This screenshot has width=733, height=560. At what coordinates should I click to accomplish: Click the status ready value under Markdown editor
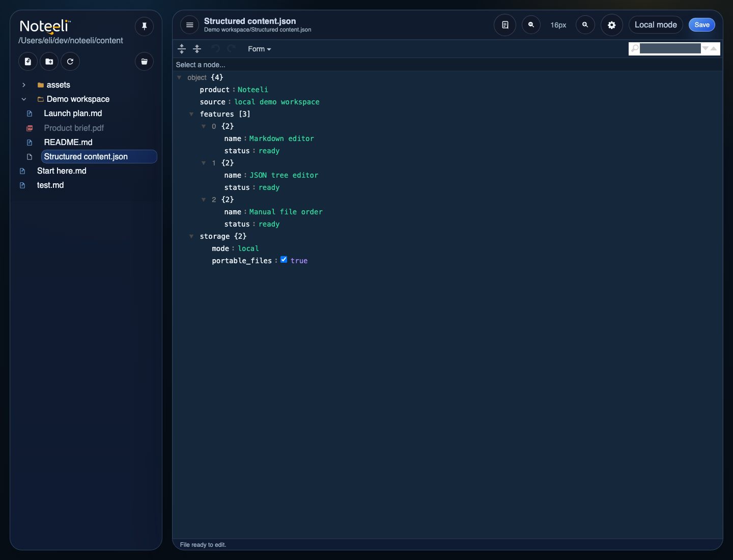[269, 151]
